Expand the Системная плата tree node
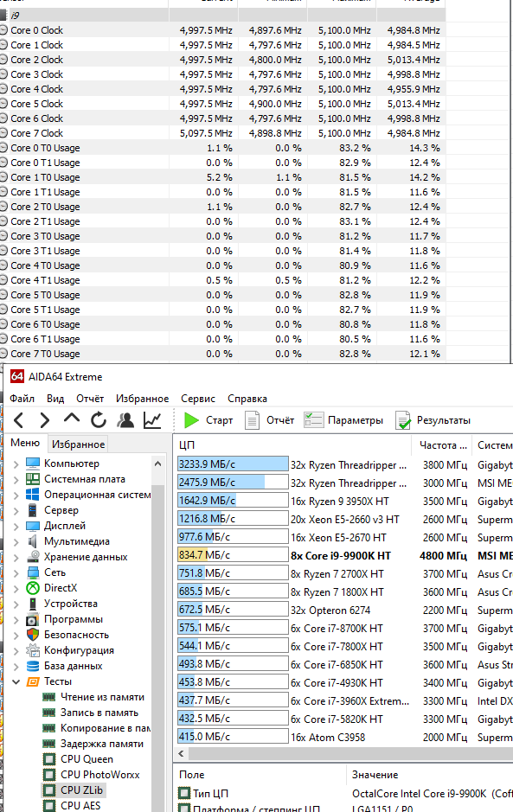This screenshot has width=513, height=812. pos(16,480)
